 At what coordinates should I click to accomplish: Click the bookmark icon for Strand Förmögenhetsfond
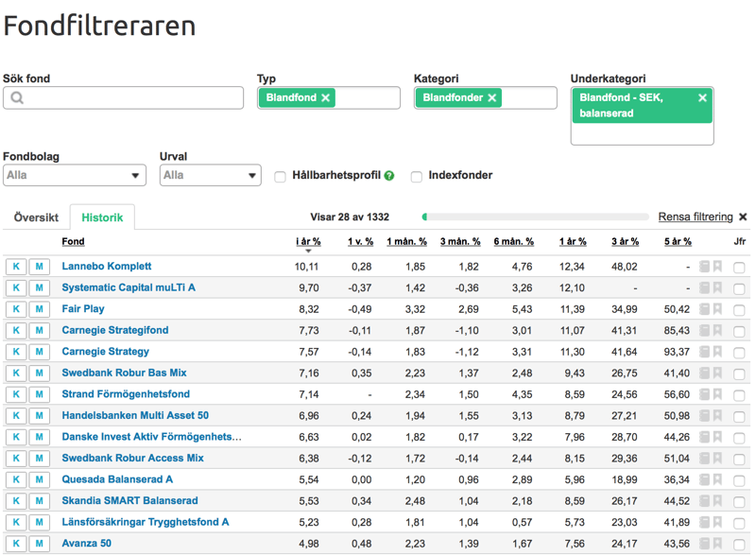pyautogui.click(x=717, y=394)
